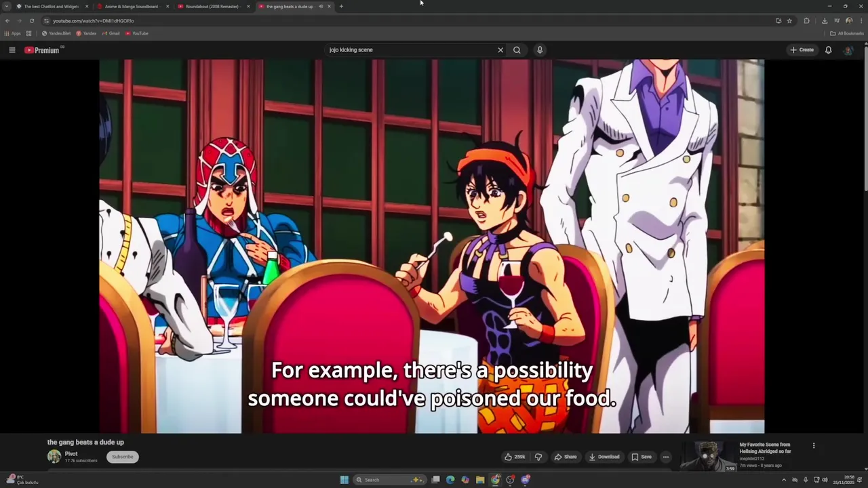Open 'My Favorite Scene from Hellsing Abridged' title
Image resolution: width=868 pixels, height=488 pixels.
pyautogui.click(x=765, y=448)
